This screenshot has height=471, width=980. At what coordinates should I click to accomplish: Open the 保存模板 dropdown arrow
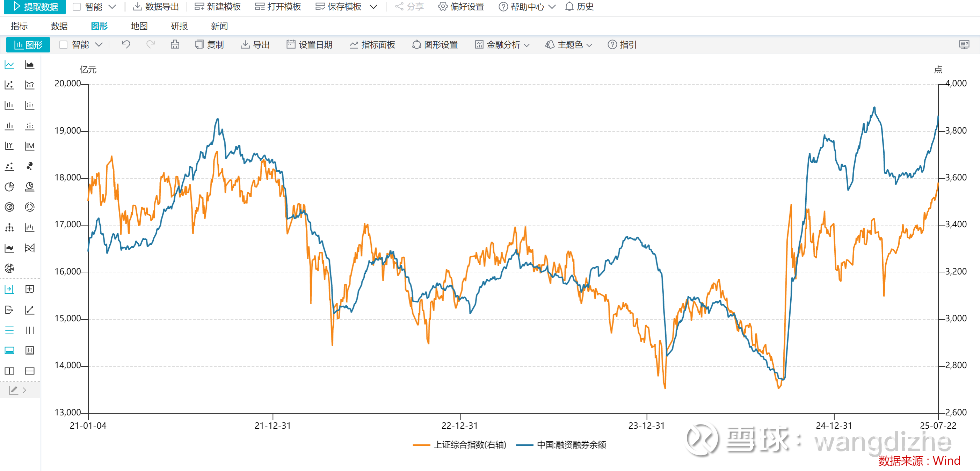(373, 7)
